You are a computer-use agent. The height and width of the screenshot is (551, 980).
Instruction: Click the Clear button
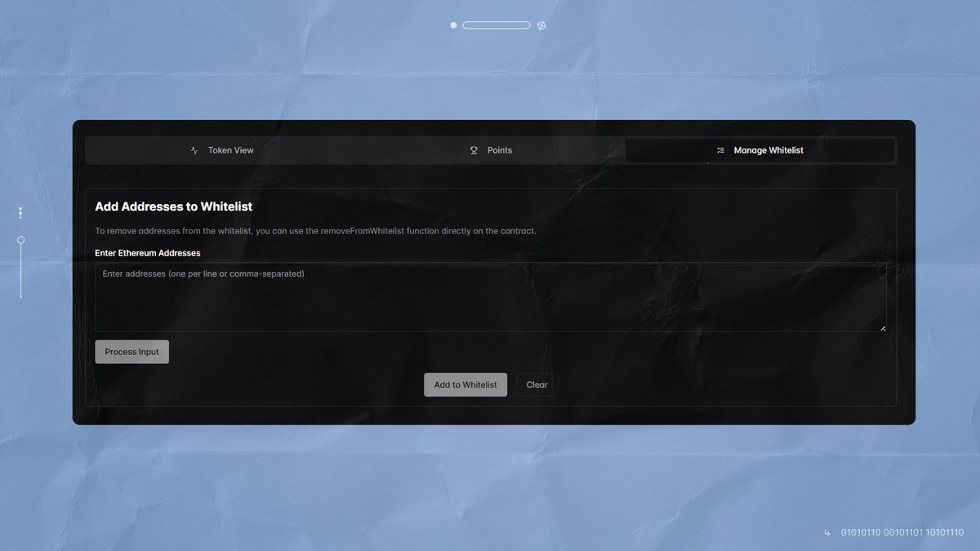(x=537, y=384)
